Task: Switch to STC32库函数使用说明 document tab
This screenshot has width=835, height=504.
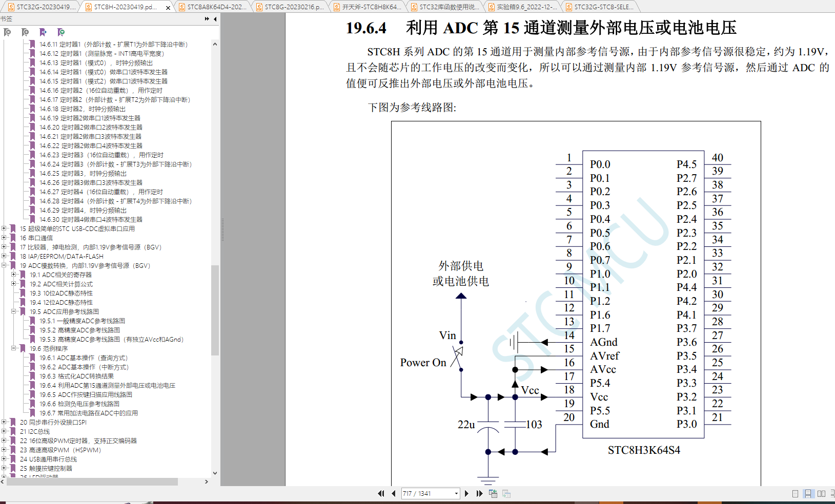Action: (x=444, y=7)
